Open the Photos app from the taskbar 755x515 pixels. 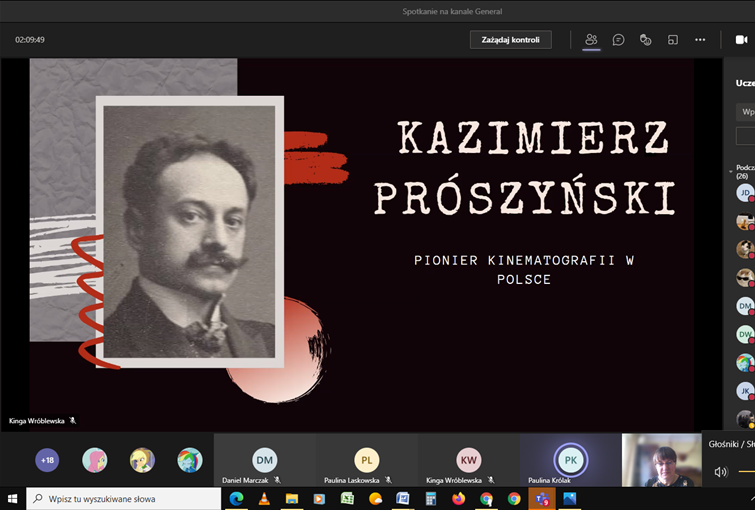[x=570, y=499]
